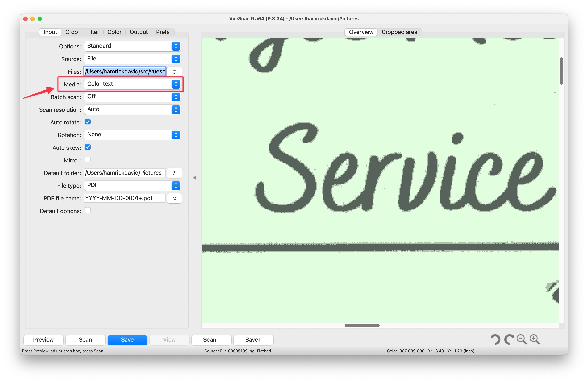The image size is (588, 382).
Task: Enable the Mirror option
Action: click(88, 160)
